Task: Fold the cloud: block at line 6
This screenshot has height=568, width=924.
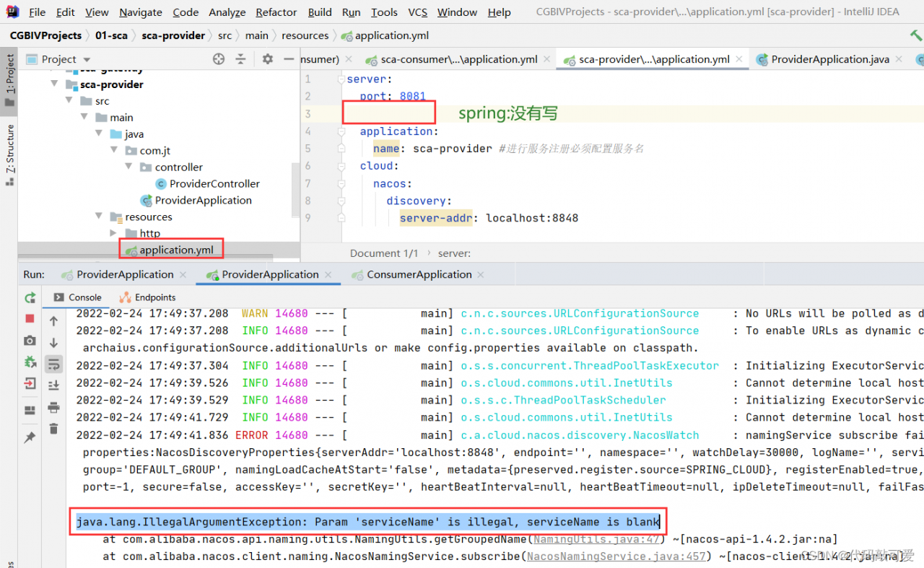Action: click(x=341, y=166)
